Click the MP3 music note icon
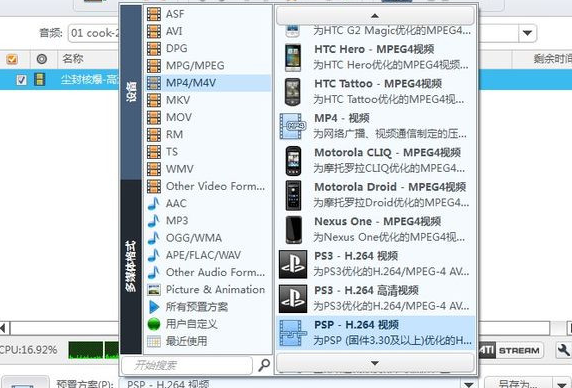 154,220
